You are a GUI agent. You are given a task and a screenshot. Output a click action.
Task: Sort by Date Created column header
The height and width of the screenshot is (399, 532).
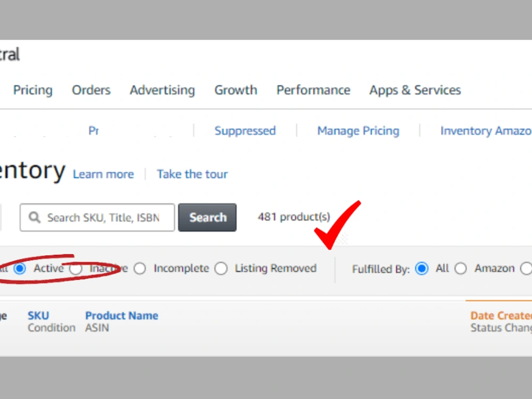click(501, 316)
